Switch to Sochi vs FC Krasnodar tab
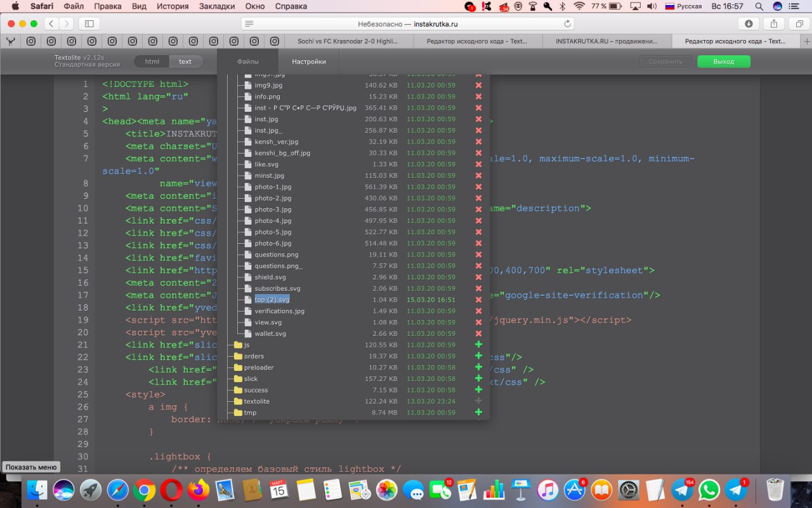 coord(348,41)
